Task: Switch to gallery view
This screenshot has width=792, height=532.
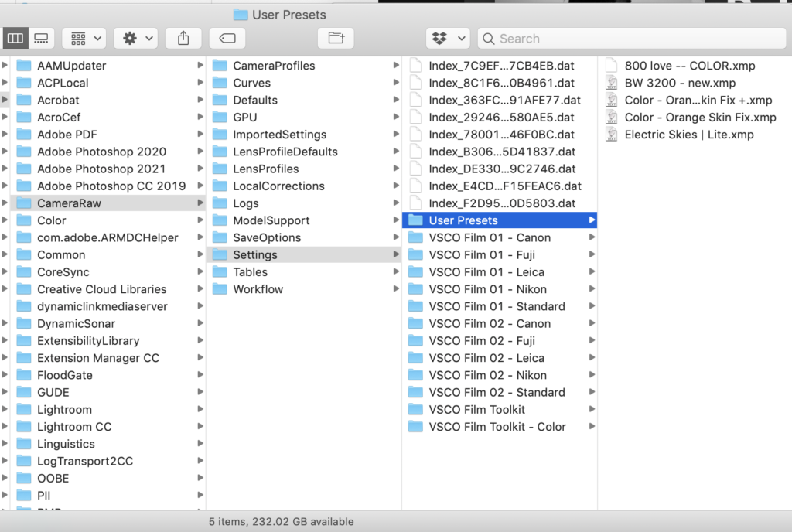Action: pos(41,38)
